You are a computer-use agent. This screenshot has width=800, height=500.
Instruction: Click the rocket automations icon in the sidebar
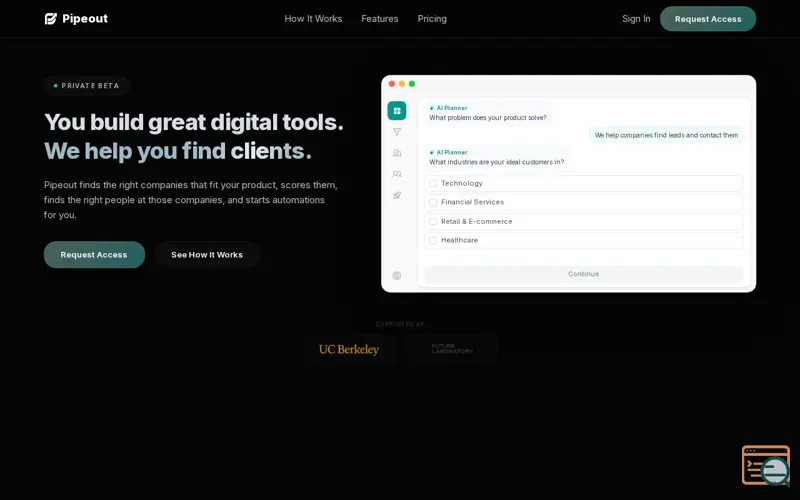click(x=397, y=195)
